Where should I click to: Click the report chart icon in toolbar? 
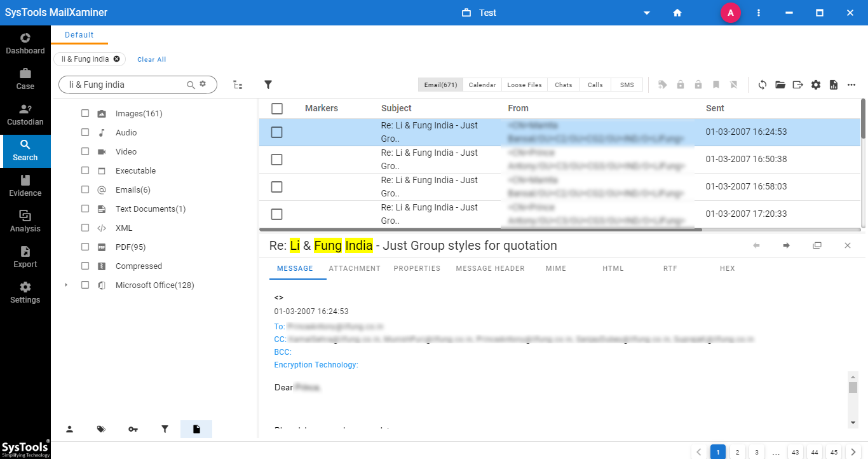tap(834, 85)
